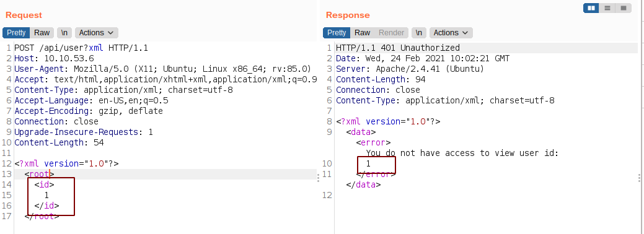The height and width of the screenshot is (234, 644).
Task: Place the cursor in the root tag line
Action: 164,174
